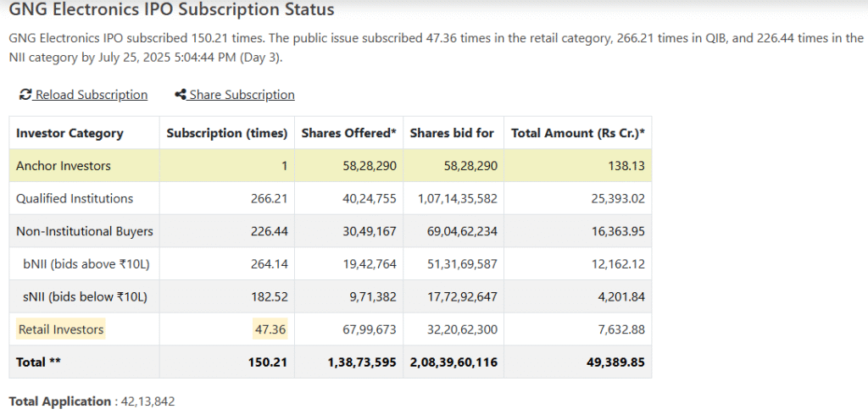The width and height of the screenshot is (868, 420).
Task: Select the 266.21 subscription value
Action: pyautogui.click(x=270, y=198)
